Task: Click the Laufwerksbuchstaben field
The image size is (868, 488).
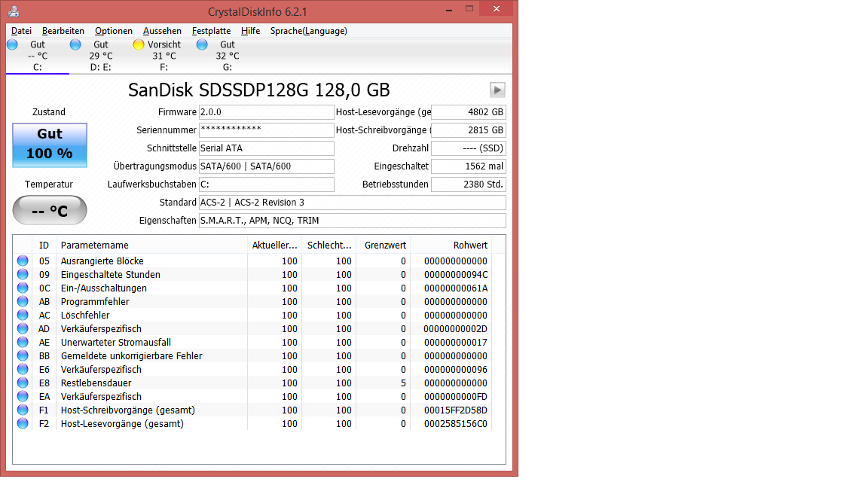Action: click(x=266, y=185)
